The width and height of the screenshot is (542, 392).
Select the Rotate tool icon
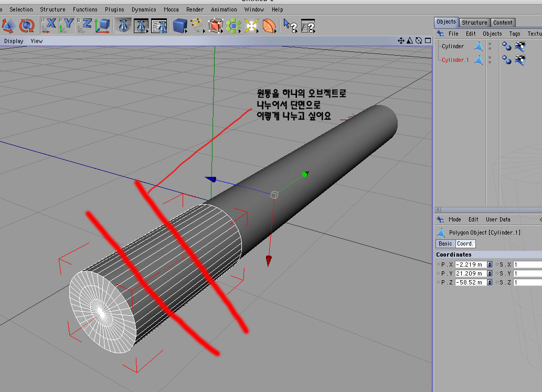tap(27, 26)
